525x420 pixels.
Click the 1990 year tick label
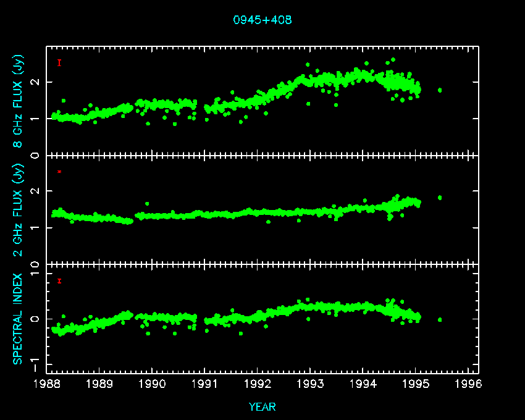(152, 385)
